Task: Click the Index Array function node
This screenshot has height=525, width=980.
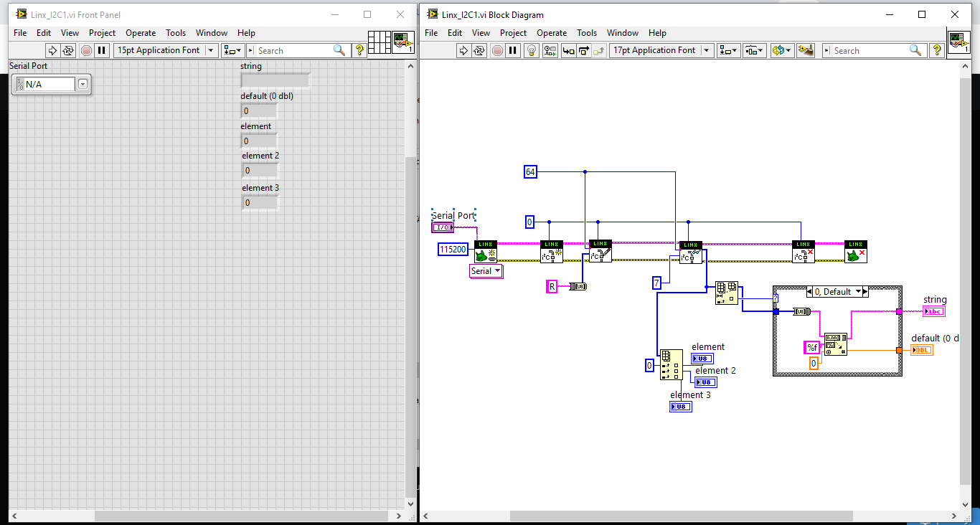Action: pyautogui.click(x=672, y=364)
